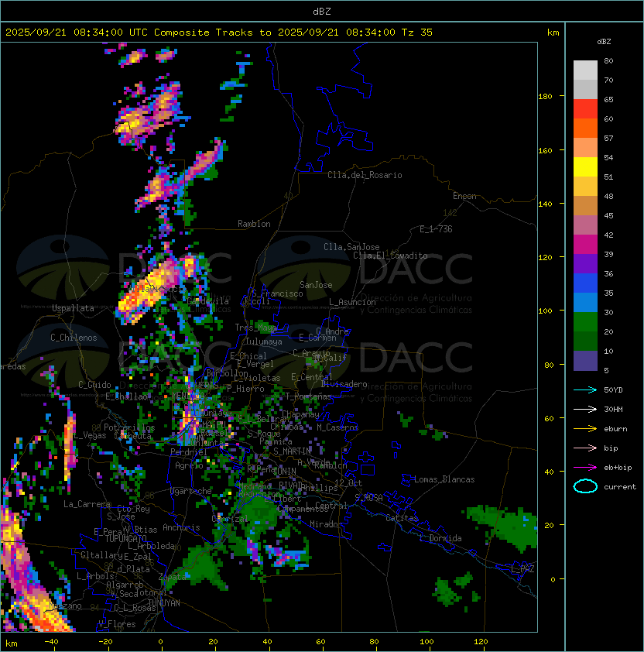Click the Zapata place label
Viewport: 644px width, 652px height.
172,577
